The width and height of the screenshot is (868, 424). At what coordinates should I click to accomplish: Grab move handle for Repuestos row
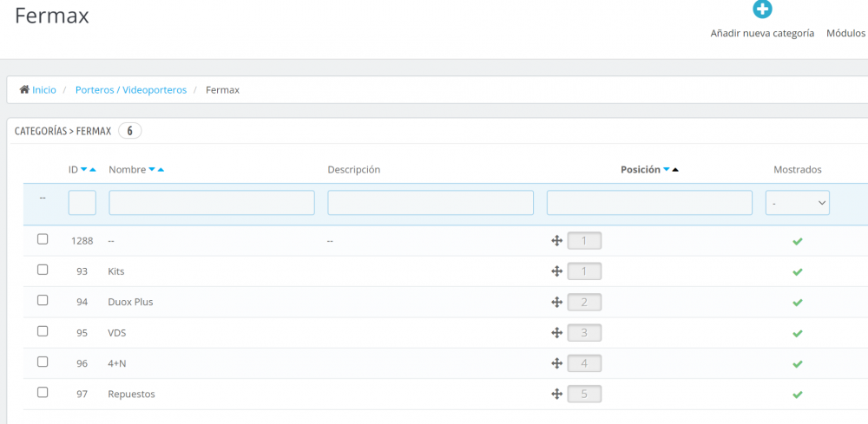pyautogui.click(x=557, y=395)
